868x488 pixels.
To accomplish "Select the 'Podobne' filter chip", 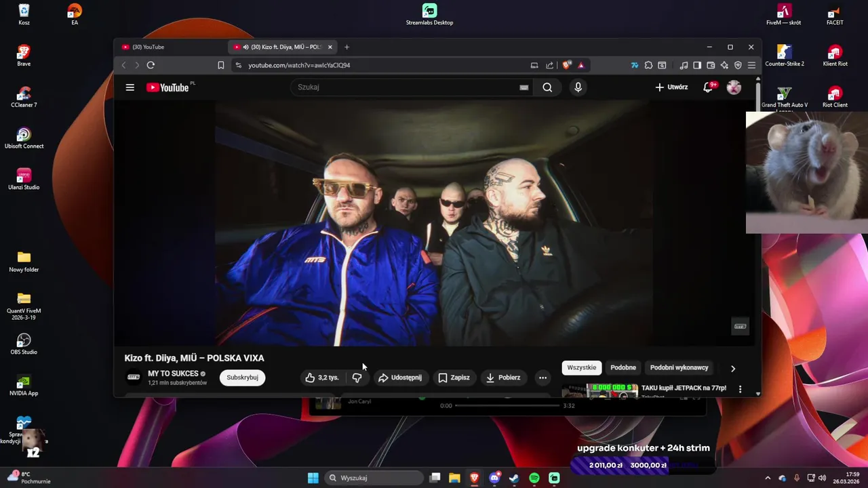I will 623,367.
